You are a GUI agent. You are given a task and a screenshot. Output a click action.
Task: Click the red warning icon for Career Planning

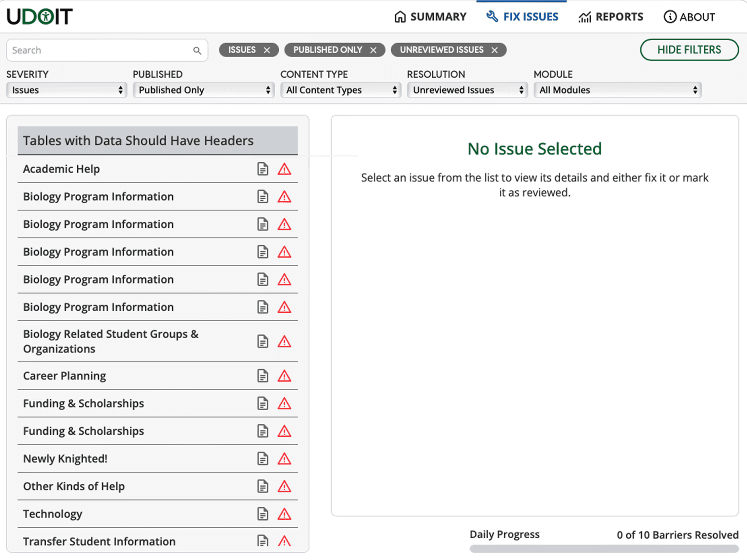(284, 376)
